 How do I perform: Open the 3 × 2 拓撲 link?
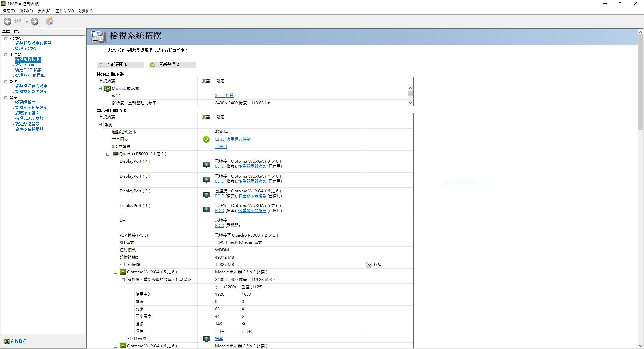coord(224,96)
